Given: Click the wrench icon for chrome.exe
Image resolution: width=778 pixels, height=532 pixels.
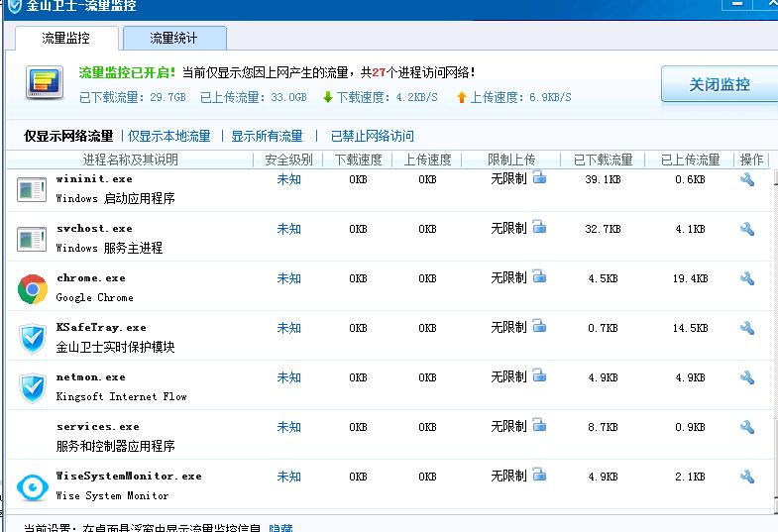Looking at the screenshot, I should pyautogui.click(x=747, y=278).
